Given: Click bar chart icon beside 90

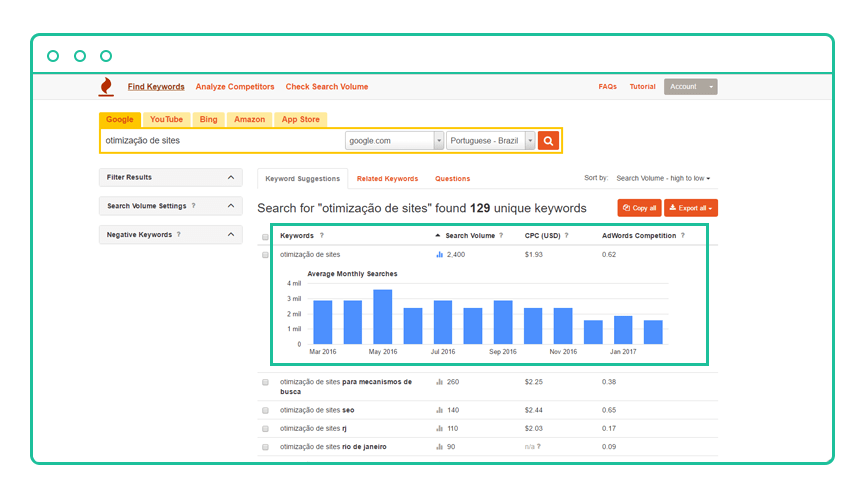Looking at the screenshot, I should (439, 447).
